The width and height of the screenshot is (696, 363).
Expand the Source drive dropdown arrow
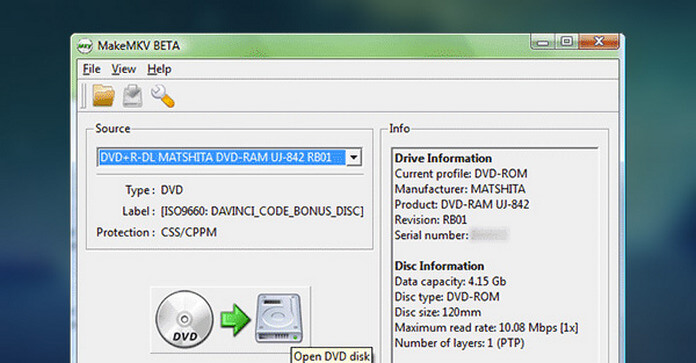(354, 158)
